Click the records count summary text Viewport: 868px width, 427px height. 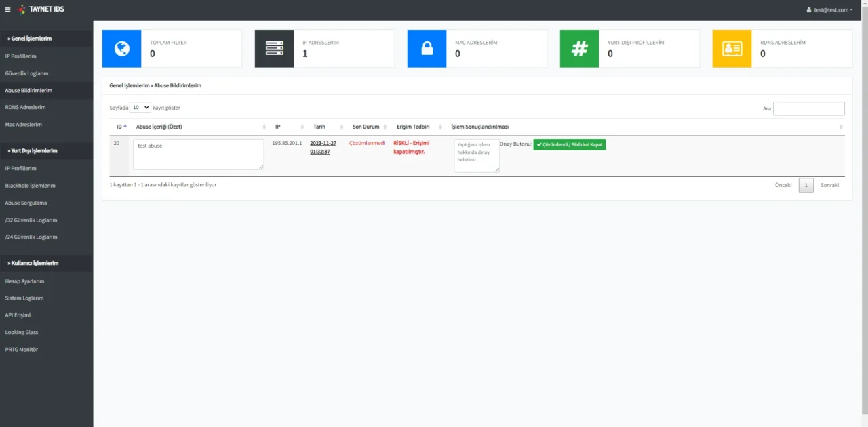[x=163, y=184]
